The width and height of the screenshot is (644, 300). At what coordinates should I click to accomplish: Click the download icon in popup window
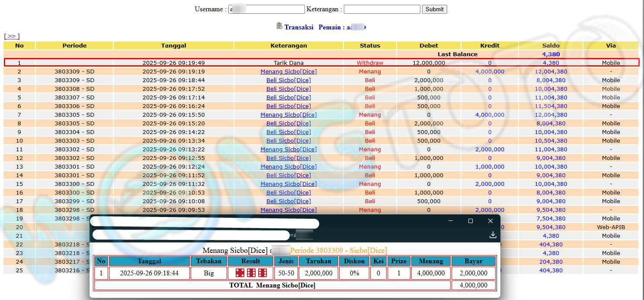[x=492, y=235]
